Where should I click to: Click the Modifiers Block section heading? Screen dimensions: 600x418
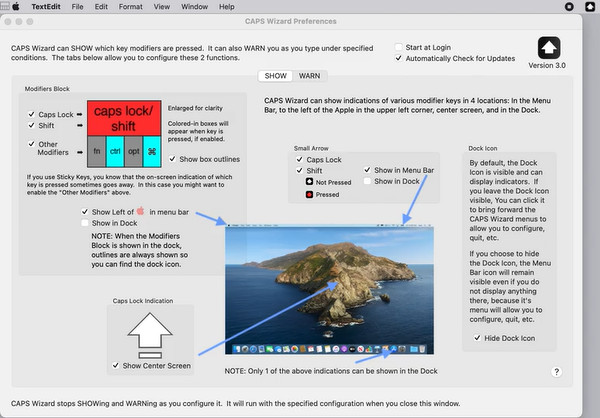[x=47, y=89]
